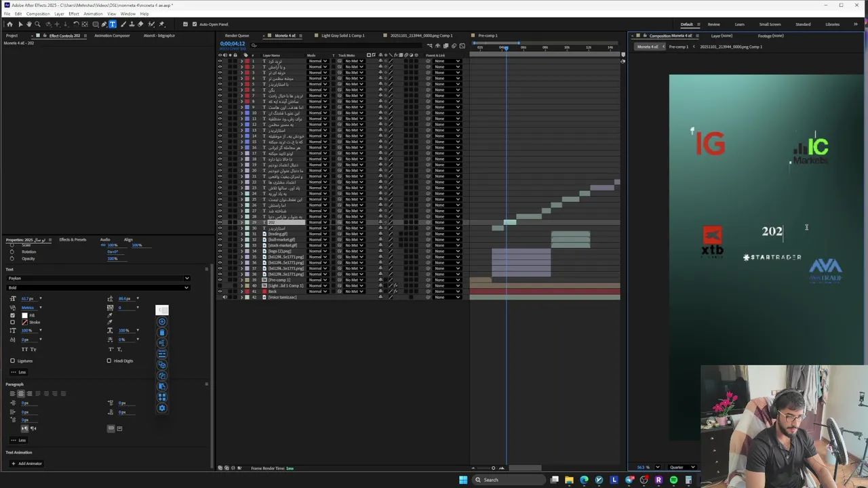Screen dimensions: 868x488
Task: Click Less button under Text section
Action: tap(18, 372)
